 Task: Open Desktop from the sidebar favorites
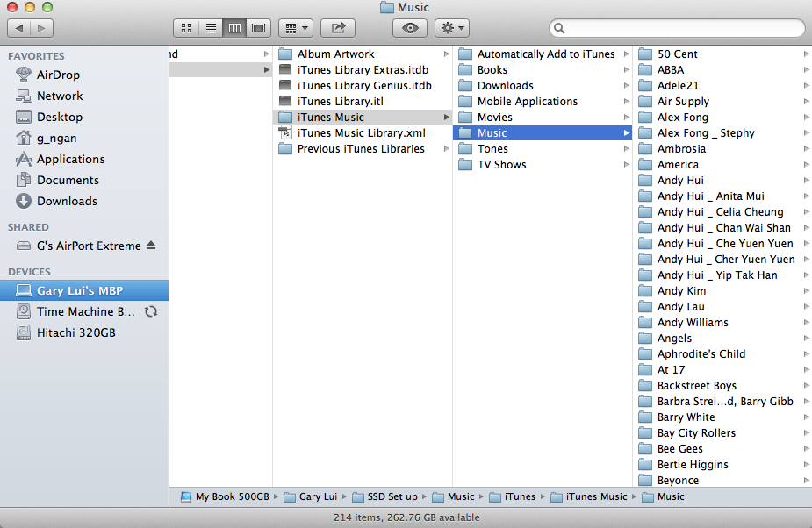(84, 117)
